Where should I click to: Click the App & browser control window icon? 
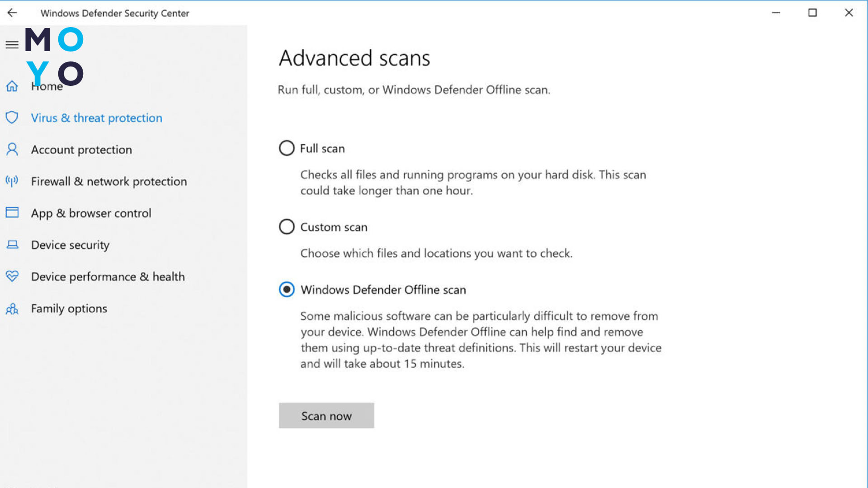click(12, 212)
